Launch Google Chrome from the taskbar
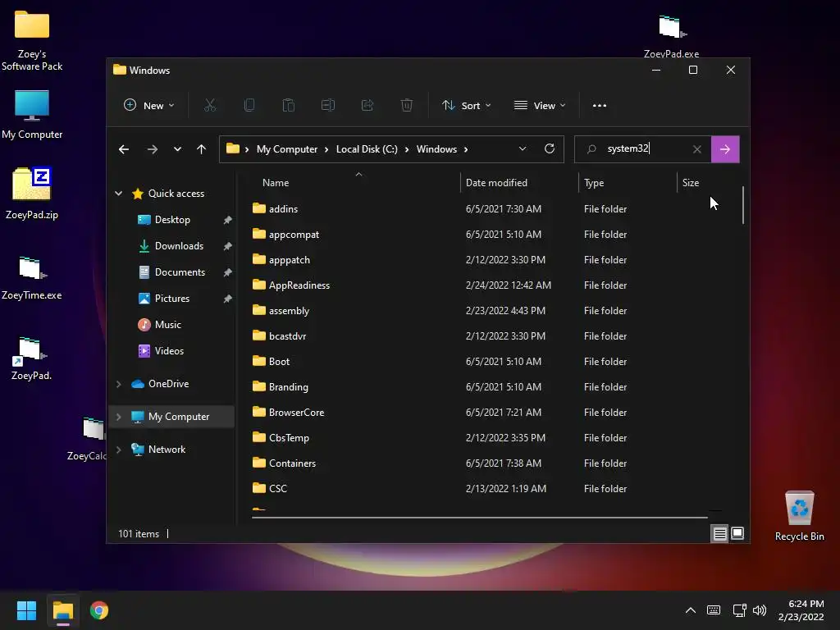 [99, 610]
